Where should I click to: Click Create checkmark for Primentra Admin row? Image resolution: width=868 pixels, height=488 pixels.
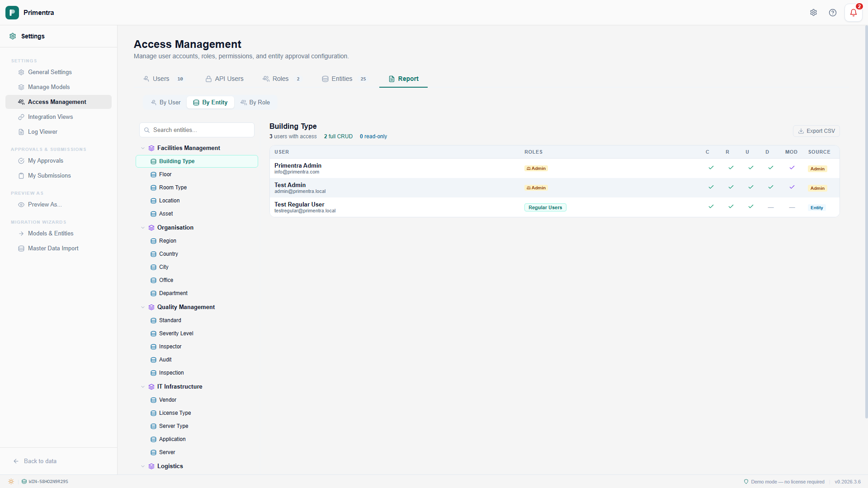coord(711,168)
